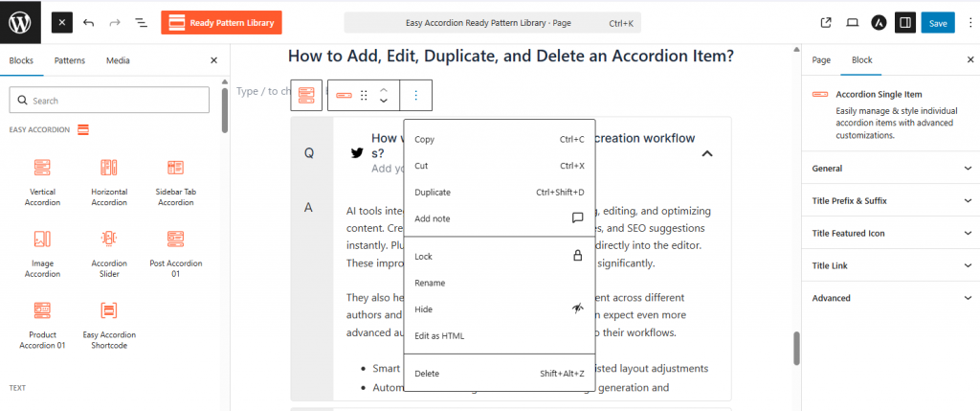Expand the Title Featured Icon section

point(890,234)
